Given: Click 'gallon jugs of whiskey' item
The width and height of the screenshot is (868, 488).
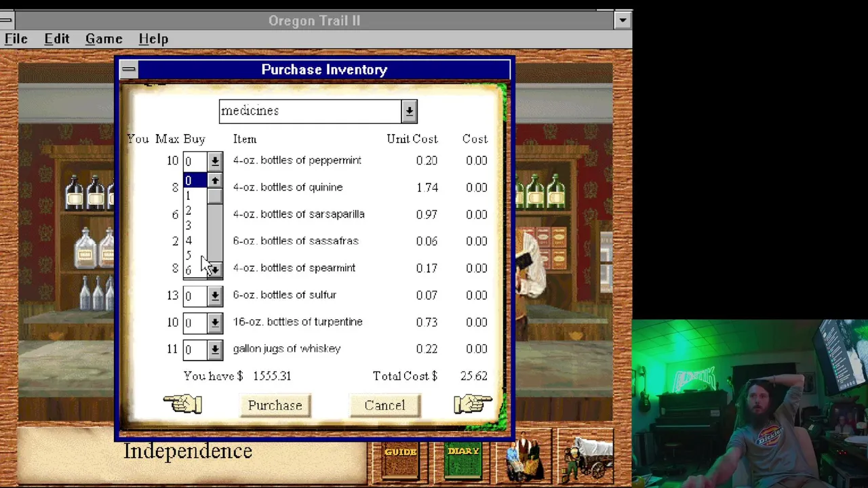Looking at the screenshot, I should click(287, 348).
